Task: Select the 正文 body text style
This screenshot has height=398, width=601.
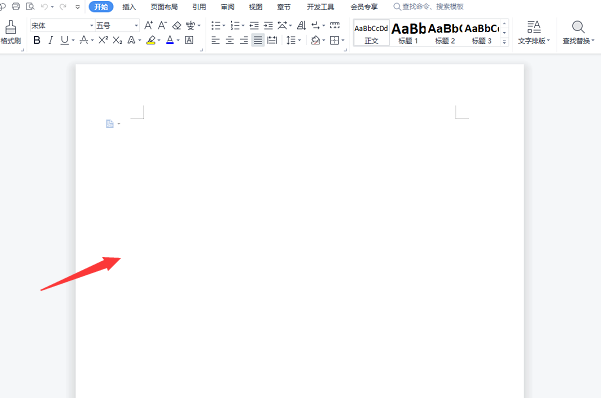Action: 371,33
